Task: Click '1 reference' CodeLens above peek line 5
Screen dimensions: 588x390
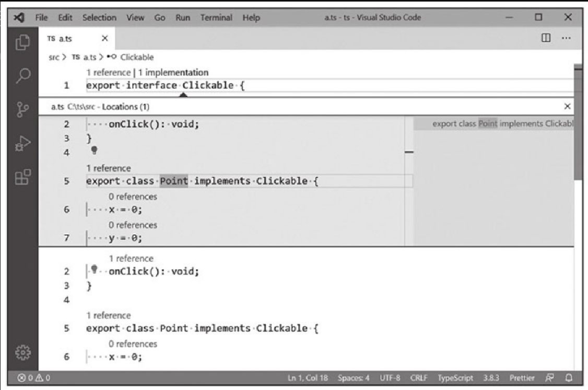Action: [108, 168]
